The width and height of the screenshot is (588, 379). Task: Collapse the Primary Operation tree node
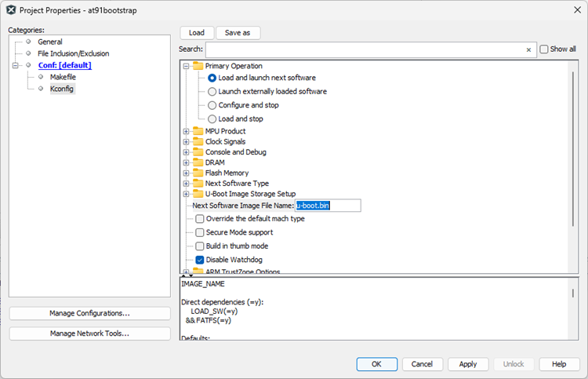[187, 67]
